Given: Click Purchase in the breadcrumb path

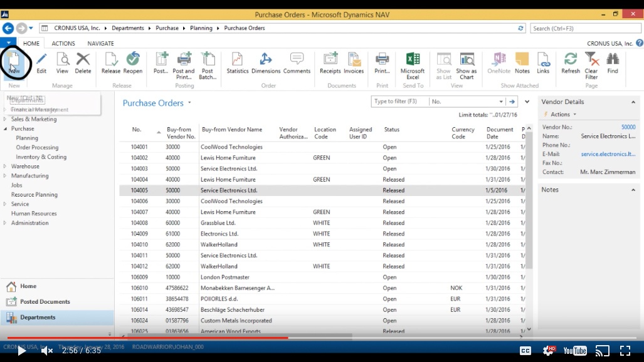Looking at the screenshot, I should click(x=167, y=28).
